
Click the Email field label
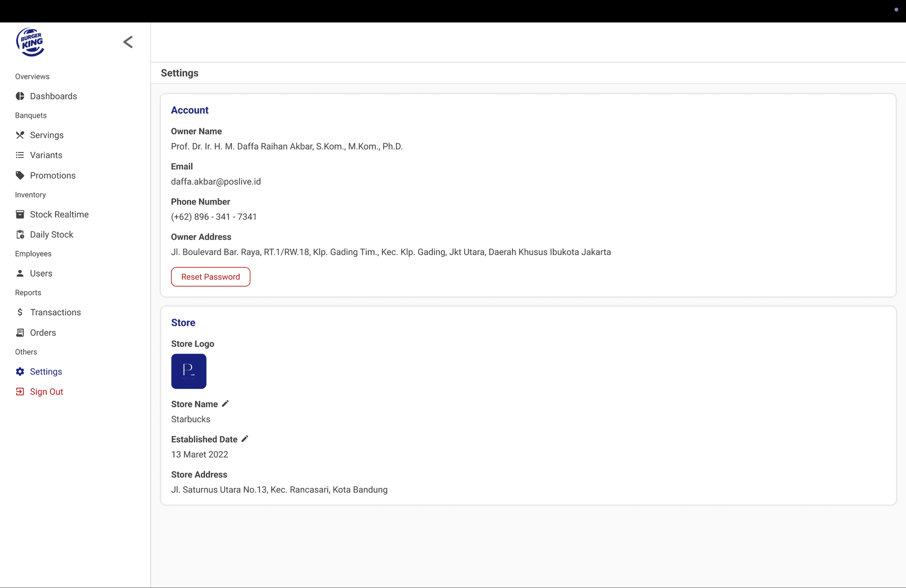(x=182, y=166)
